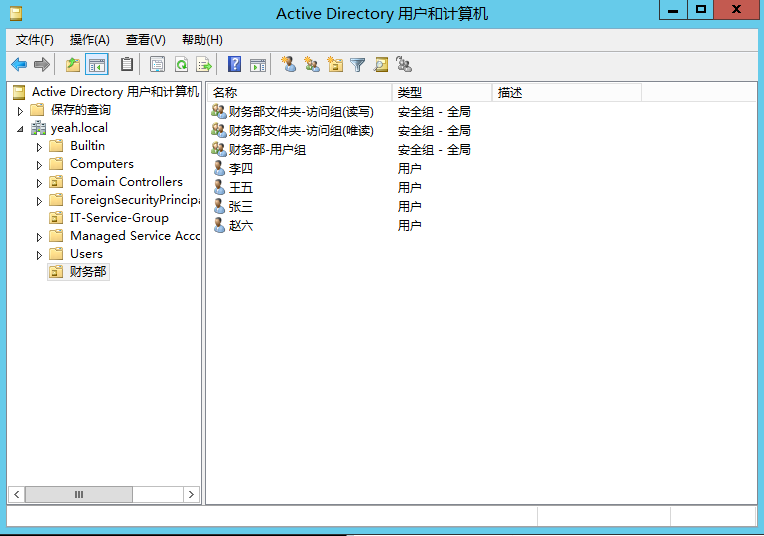Sort by the 描述 column header
Viewport: 764px width, 536px height.
(567, 93)
